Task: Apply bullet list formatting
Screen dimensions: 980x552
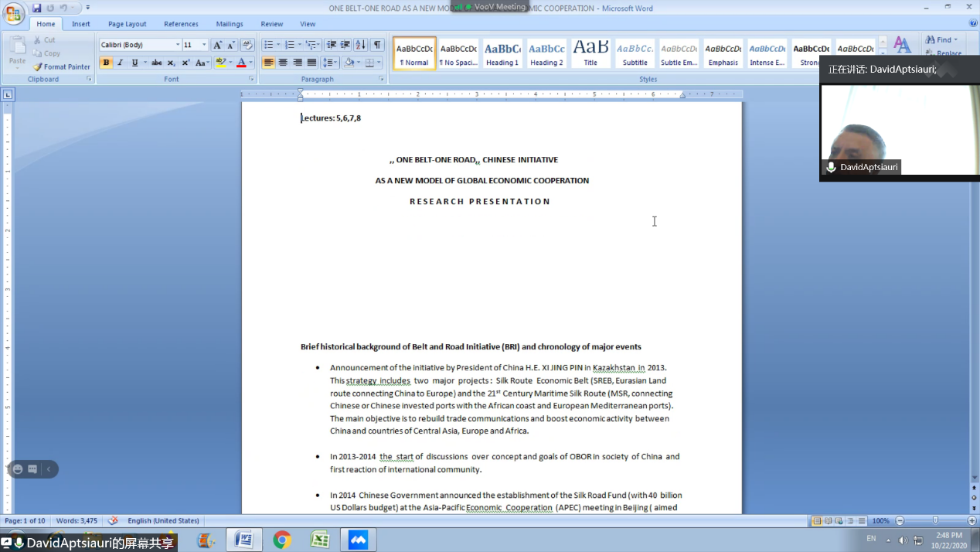Action: (268, 45)
